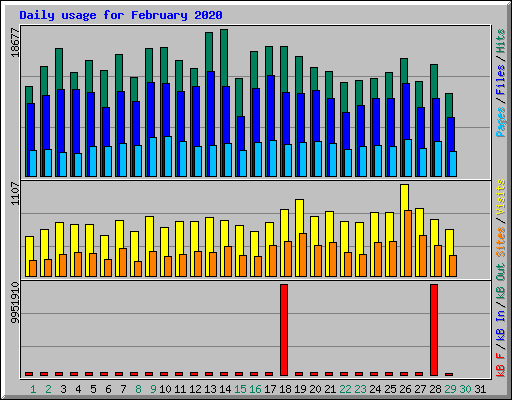Select the tall red kB bar for day 18
The width and height of the screenshot is (512, 400).
click(284, 330)
